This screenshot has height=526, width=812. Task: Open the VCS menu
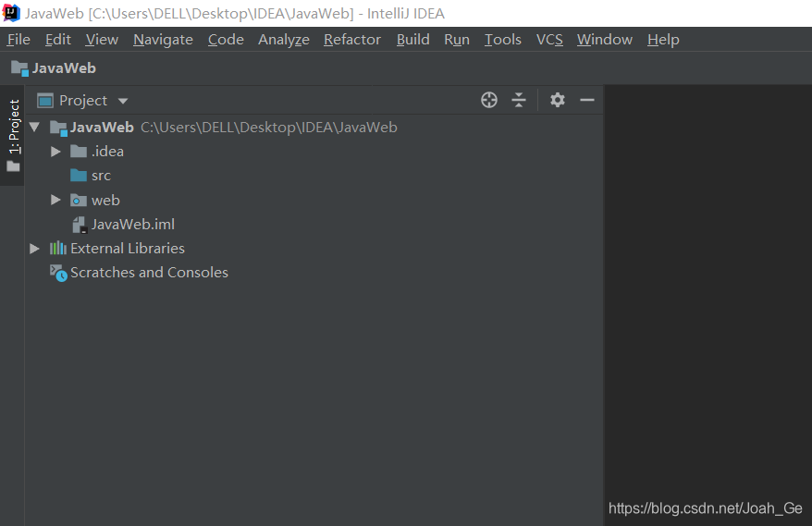pos(549,40)
